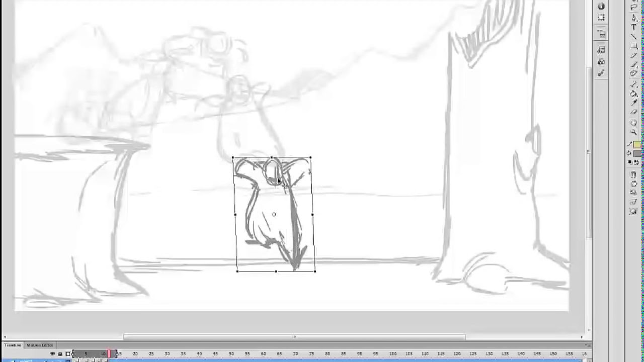This screenshot has height=362, width=644.
Task: Switch to the Motion Editor tab
Action: (x=40, y=345)
